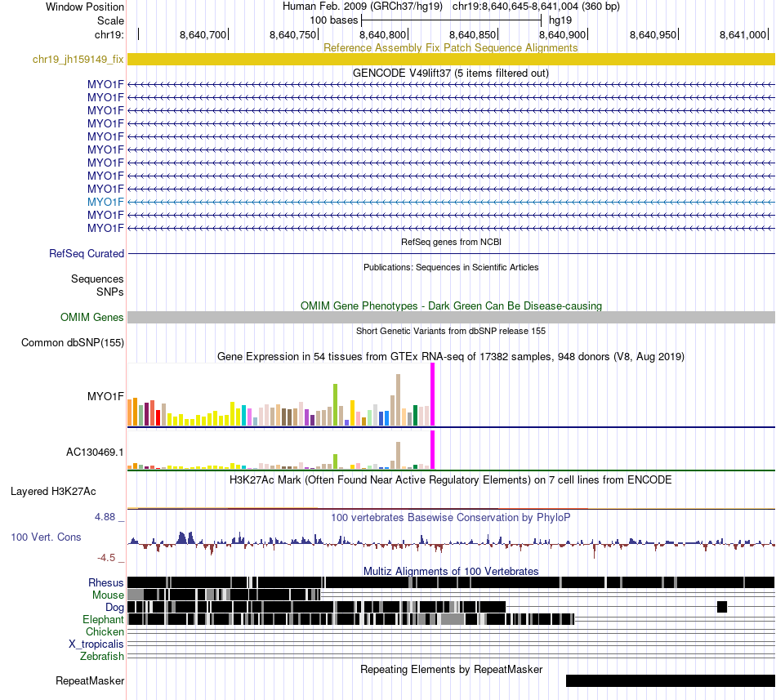Click the 'AC130469.1' GTEx label
Image resolution: width=776 pixels, height=700 pixels.
coord(95,453)
